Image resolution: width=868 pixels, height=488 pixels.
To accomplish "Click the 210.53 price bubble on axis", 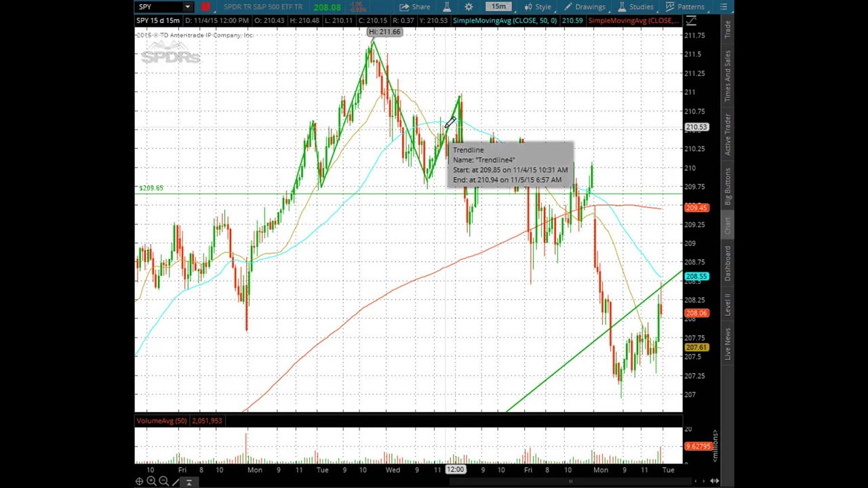I will pyautogui.click(x=696, y=127).
